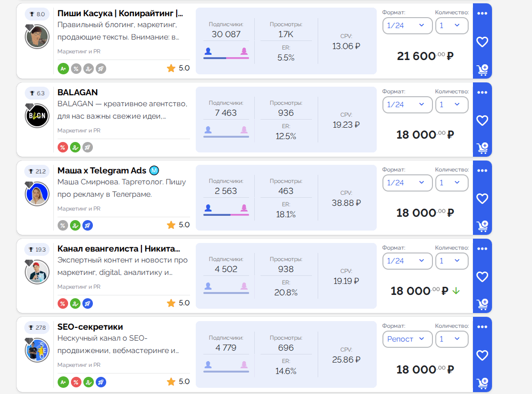Open BALAGAN channel logo avatar

(37, 115)
